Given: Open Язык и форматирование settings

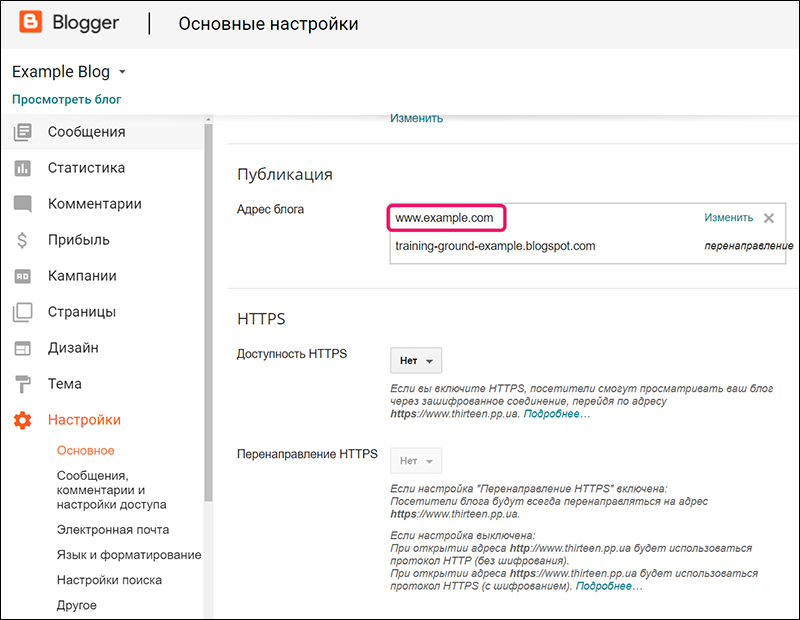Looking at the screenshot, I should tap(129, 555).
